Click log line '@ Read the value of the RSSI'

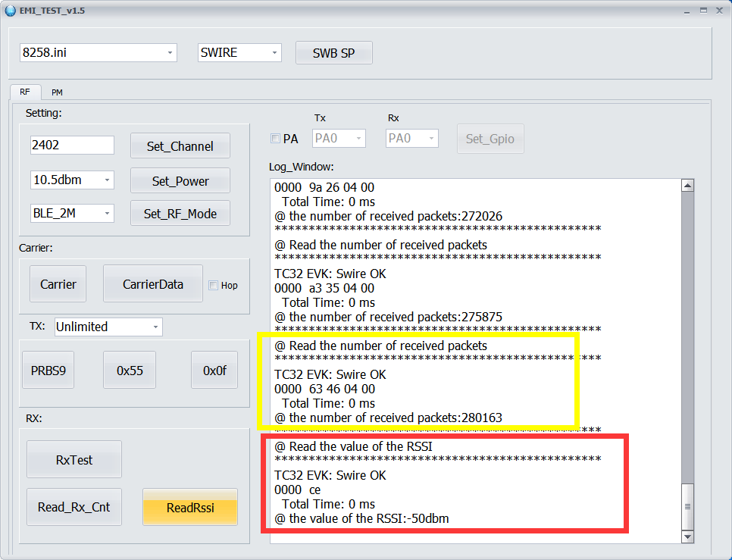click(353, 446)
